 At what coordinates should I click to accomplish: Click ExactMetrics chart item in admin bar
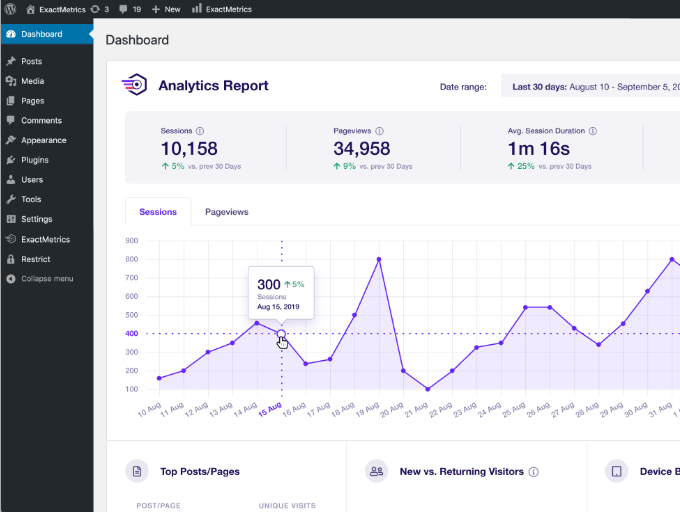pos(221,9)
